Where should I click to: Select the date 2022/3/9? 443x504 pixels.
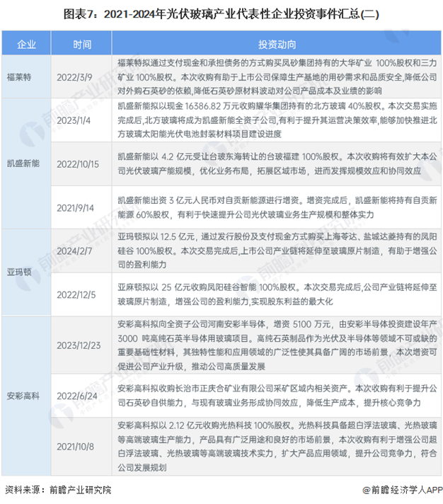(74, 77)
